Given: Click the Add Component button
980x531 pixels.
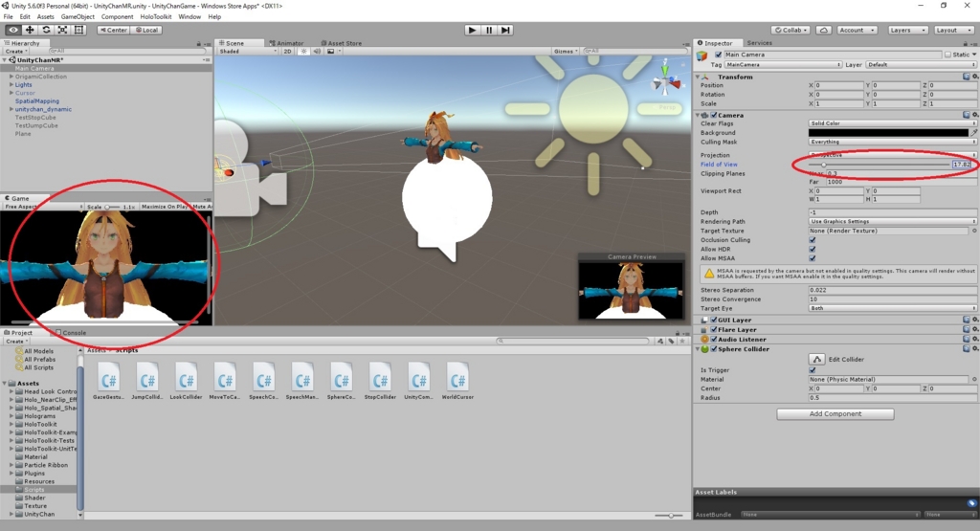Looking at the screenshot, I should (x=835, y=414).
